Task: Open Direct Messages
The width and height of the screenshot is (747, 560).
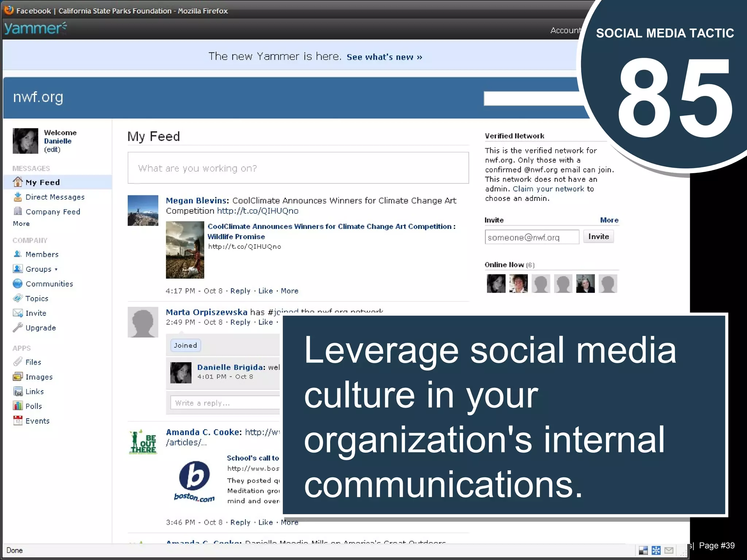Action: pyautogui.click(x=55, y=197)
